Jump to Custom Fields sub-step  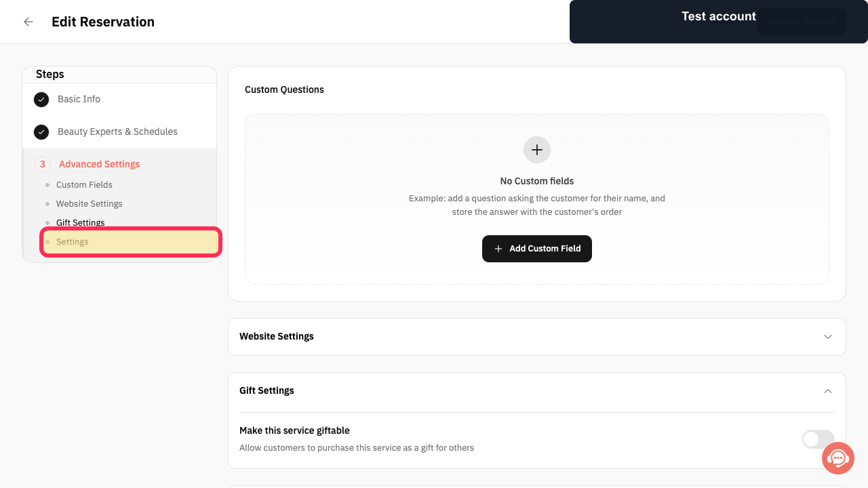click(x=84, y=185)
